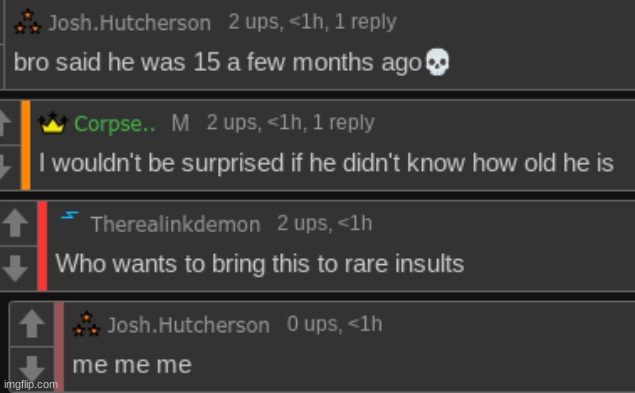Image resolution: width=635 pixels, height=393 pixels.
Task: Click the imgflip.com watermark
Action: [31, 384]
